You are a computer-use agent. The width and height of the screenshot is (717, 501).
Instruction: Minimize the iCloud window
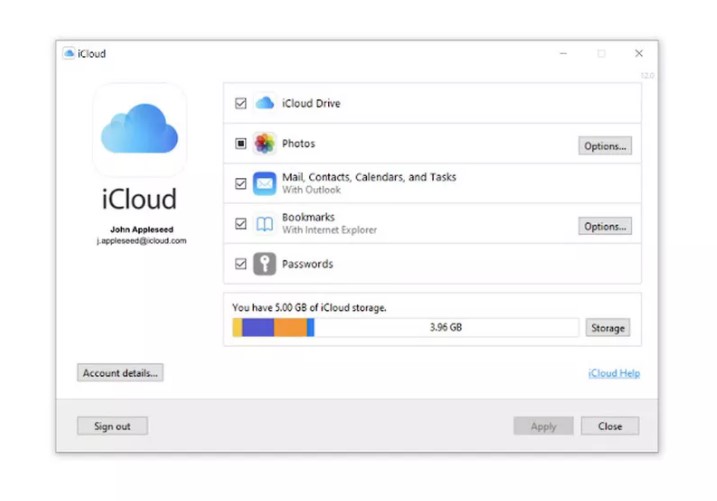tap(563, 53)
